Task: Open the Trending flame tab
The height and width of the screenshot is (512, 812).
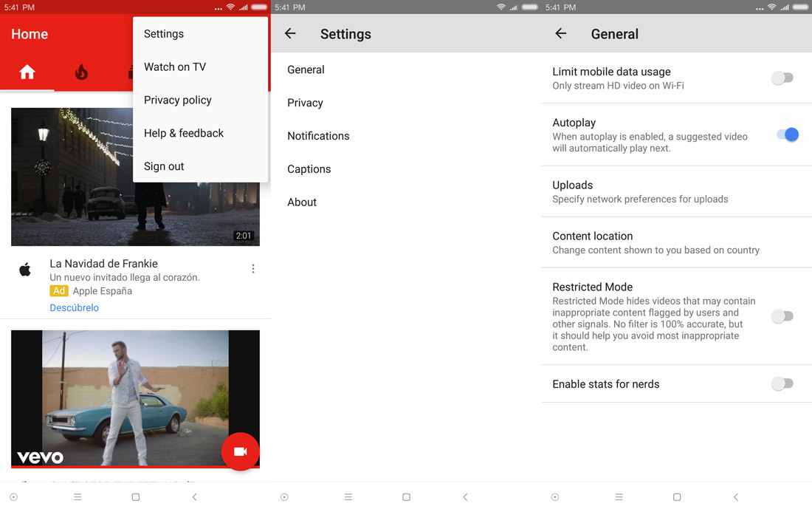Action: point(81,72)
